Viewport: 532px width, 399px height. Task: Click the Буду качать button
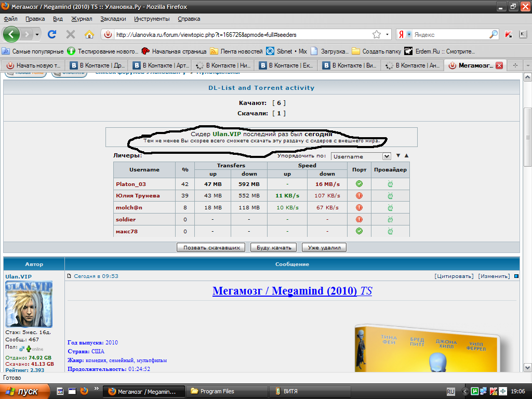[x=274, y=247]
